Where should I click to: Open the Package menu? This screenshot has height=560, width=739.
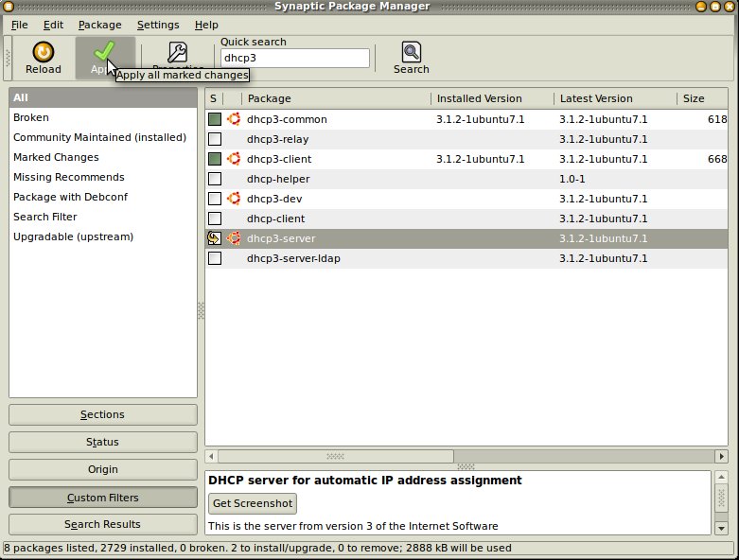100,25
